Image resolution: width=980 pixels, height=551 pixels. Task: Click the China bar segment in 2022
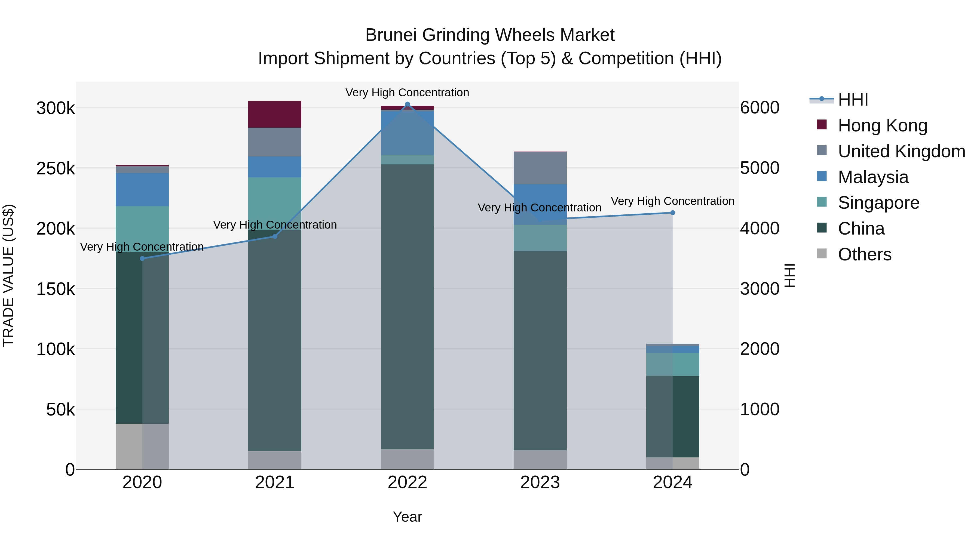pyautogui.click(x=408, y=307)
